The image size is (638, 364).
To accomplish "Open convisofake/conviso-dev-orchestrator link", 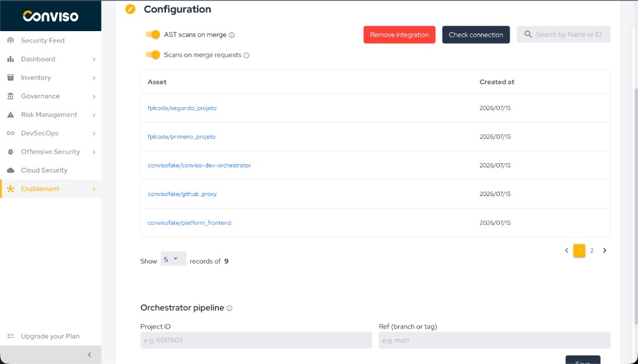I will point(199,166).
